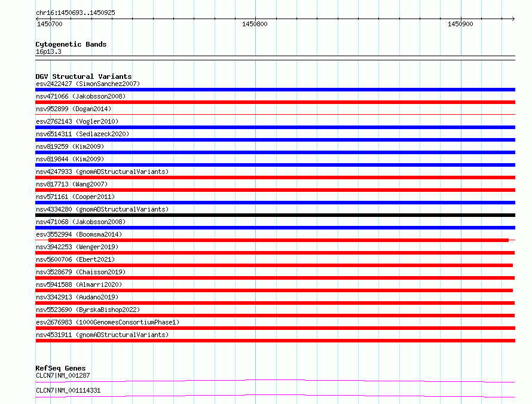
Task: Open variant esv3552994 (Boomsma2014) label
Action: point(79,234)
